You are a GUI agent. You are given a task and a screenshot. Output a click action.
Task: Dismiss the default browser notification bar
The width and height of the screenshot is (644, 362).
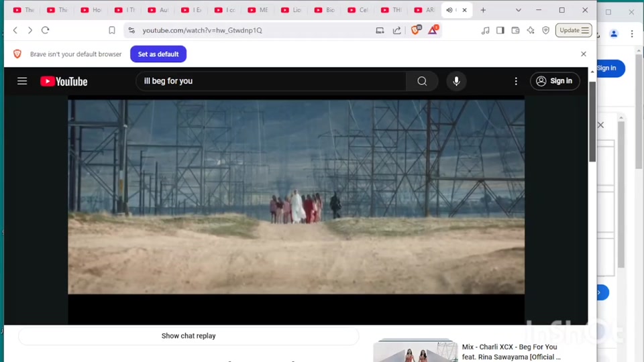coord(584,54)
